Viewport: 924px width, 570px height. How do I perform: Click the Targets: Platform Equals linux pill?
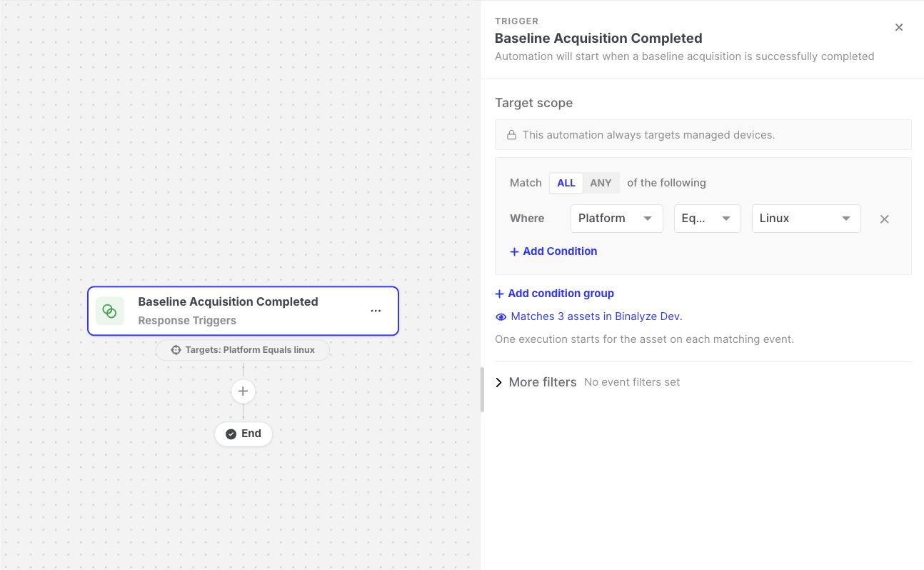[243, 350]
